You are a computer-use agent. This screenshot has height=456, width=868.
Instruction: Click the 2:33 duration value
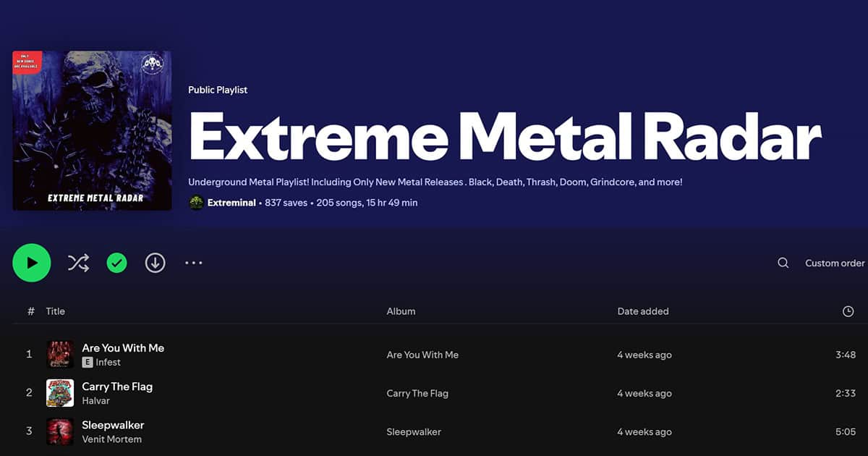(846, 393)
